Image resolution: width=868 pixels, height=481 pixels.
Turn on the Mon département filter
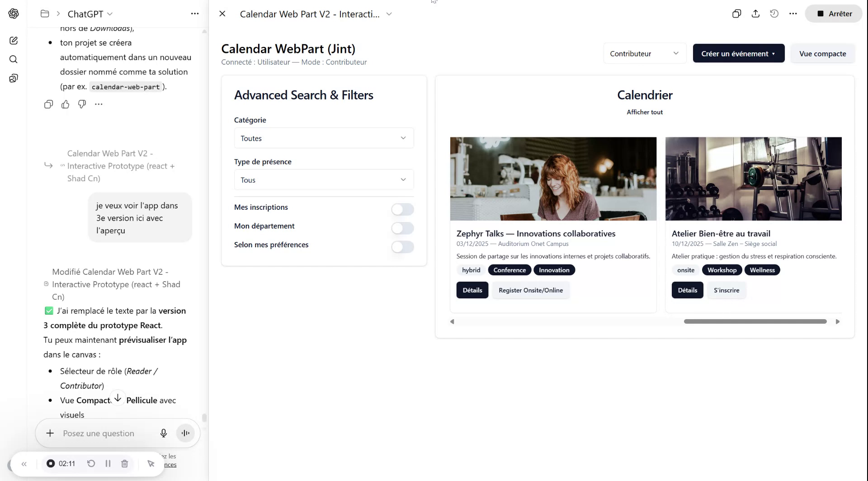402,228
